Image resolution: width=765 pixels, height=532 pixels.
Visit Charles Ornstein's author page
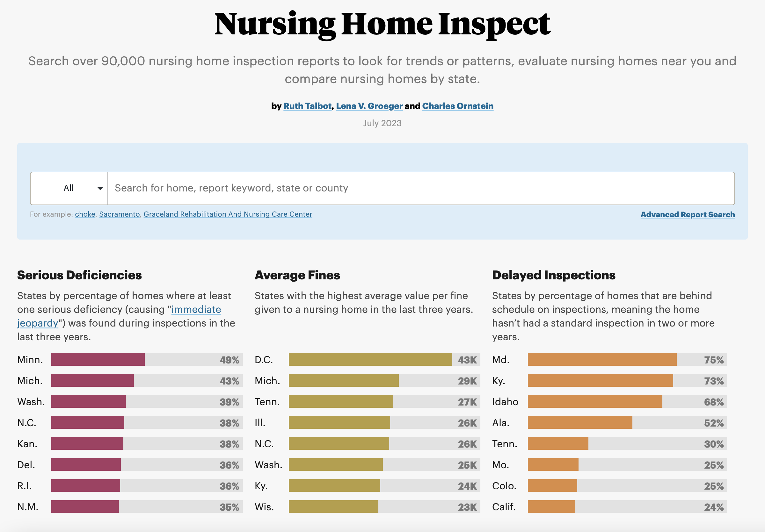click(x=457, y=106)
